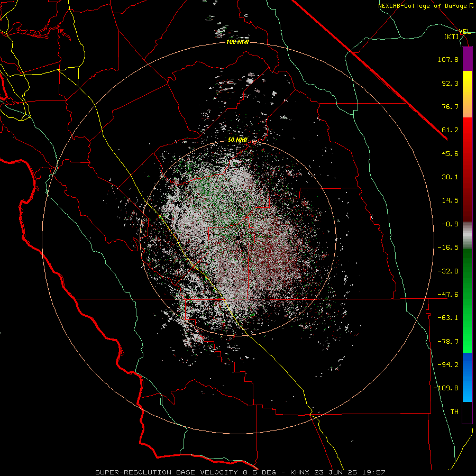Click the KHNX radar site center point
The width and height of the screenshot is (476, 476).
(x=238, y=237)
